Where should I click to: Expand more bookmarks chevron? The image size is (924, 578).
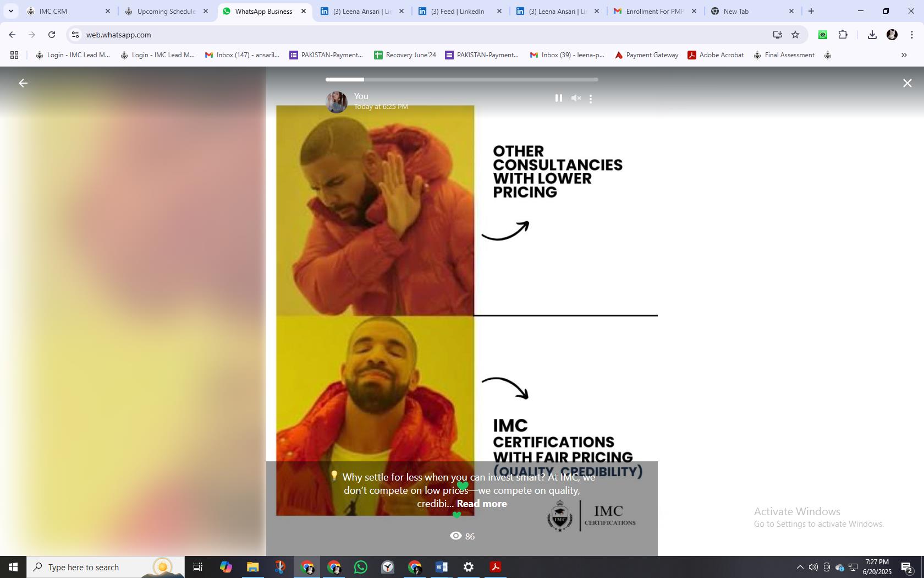coord(904,55)
